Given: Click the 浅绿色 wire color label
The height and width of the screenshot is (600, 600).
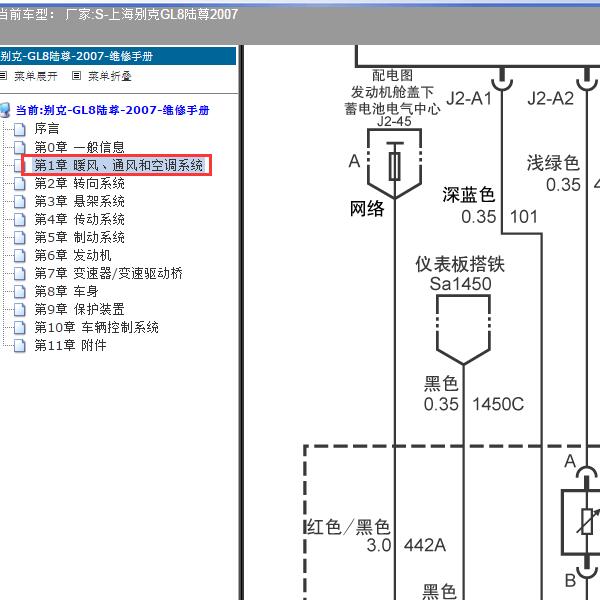Looking at the screenshot, I should pos(553,163).
